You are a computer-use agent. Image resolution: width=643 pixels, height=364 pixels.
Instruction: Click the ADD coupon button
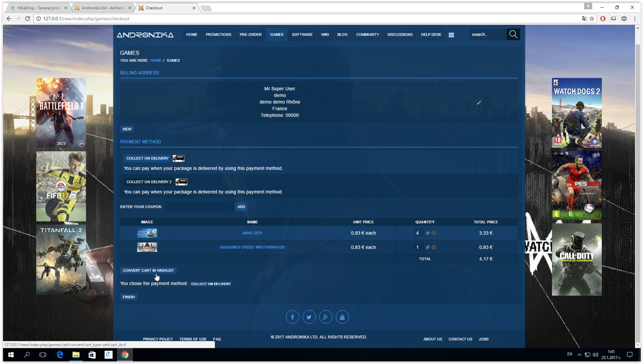pos(241,207)
